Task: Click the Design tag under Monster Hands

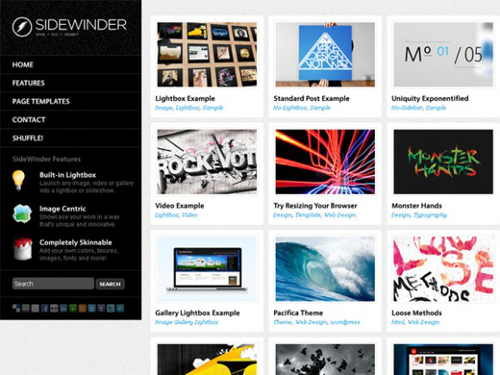Action: coord(401,215)
